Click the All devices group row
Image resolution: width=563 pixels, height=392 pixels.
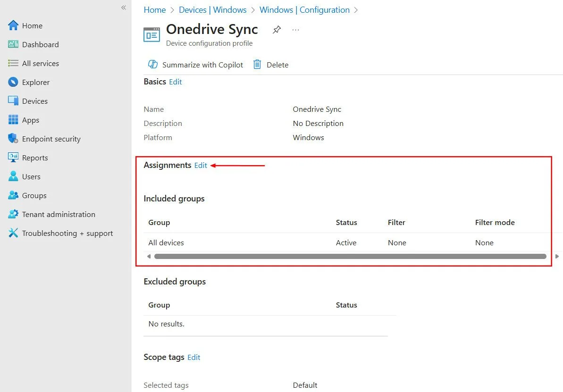click(347, 242)
